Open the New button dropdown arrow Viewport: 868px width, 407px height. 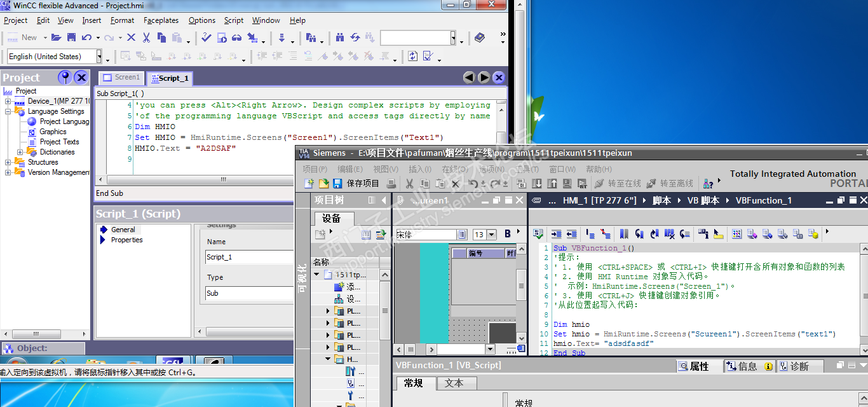[x=44, y=38]
